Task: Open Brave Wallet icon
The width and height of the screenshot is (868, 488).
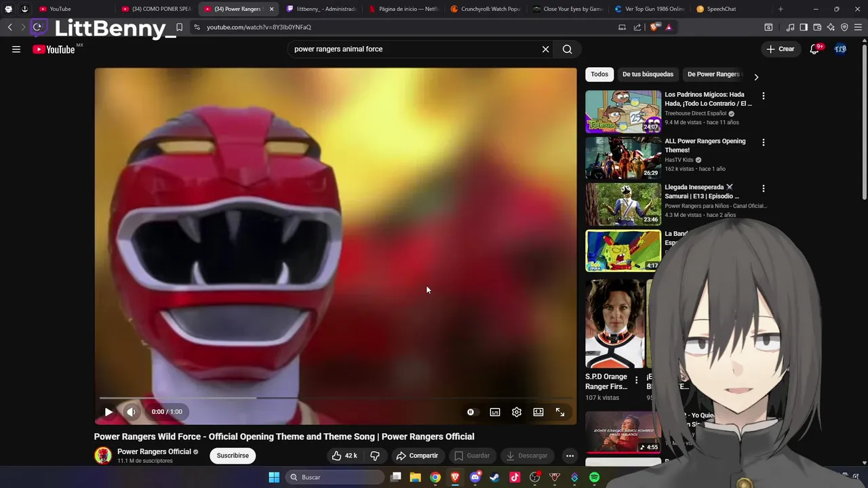Action: (x=817, y=27)
